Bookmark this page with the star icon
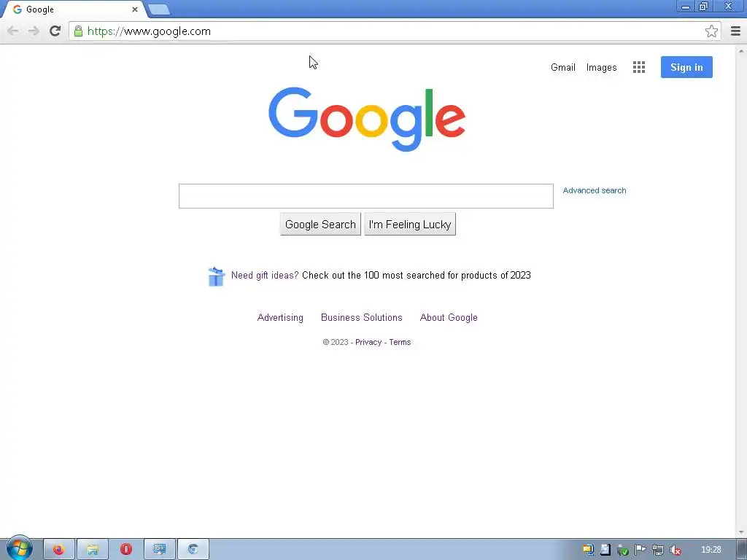 (711, 31)
